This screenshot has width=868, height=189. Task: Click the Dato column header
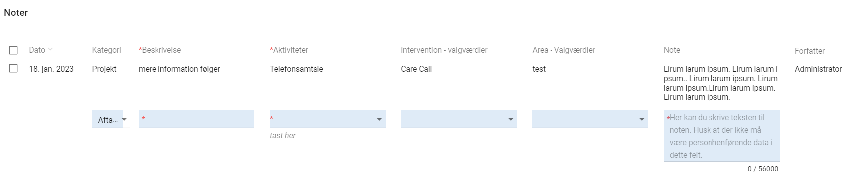pyautogui.click(x=37, y=50)
